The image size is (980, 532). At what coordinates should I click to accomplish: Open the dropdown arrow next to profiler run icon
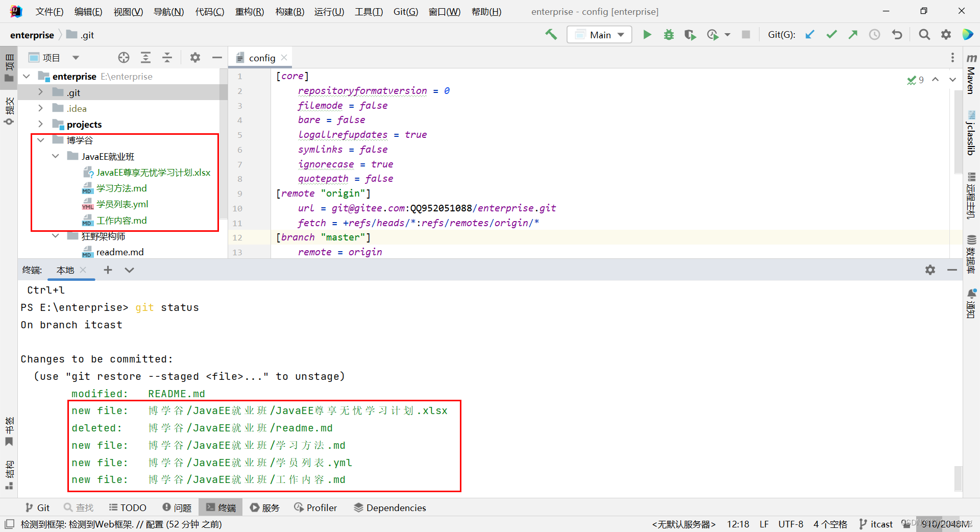pos(727,35)
